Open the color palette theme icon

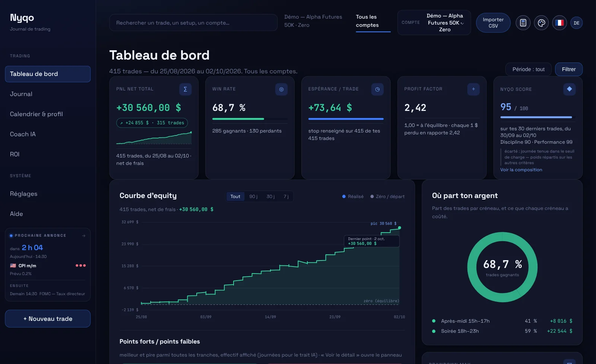point(542,23)
